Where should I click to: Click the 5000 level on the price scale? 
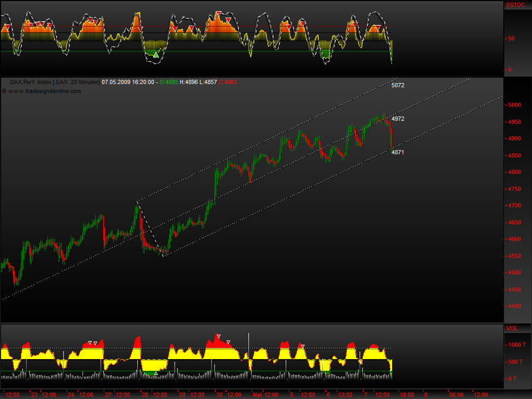514,105
